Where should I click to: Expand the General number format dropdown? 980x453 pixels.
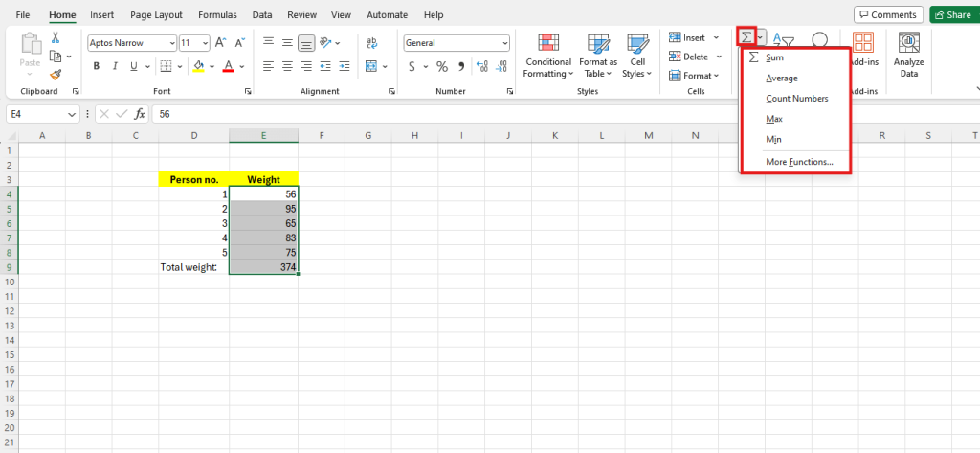504,43
